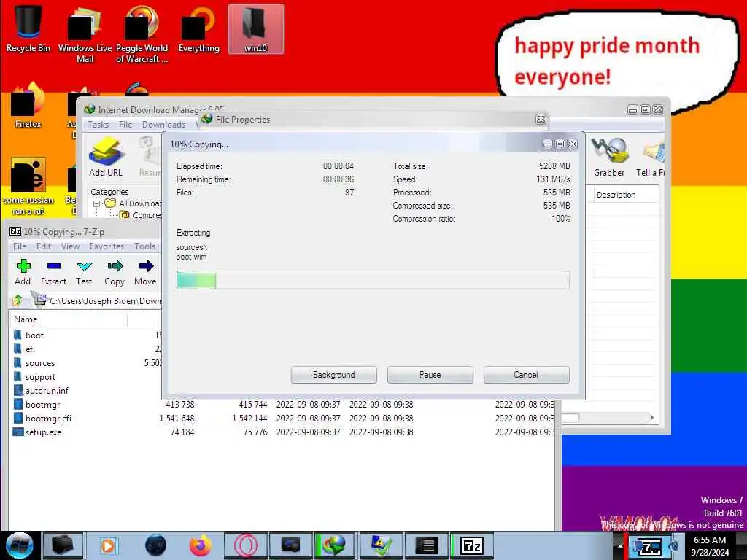
Task: Cancel the copying operation
Action: [x=526, y=375]
